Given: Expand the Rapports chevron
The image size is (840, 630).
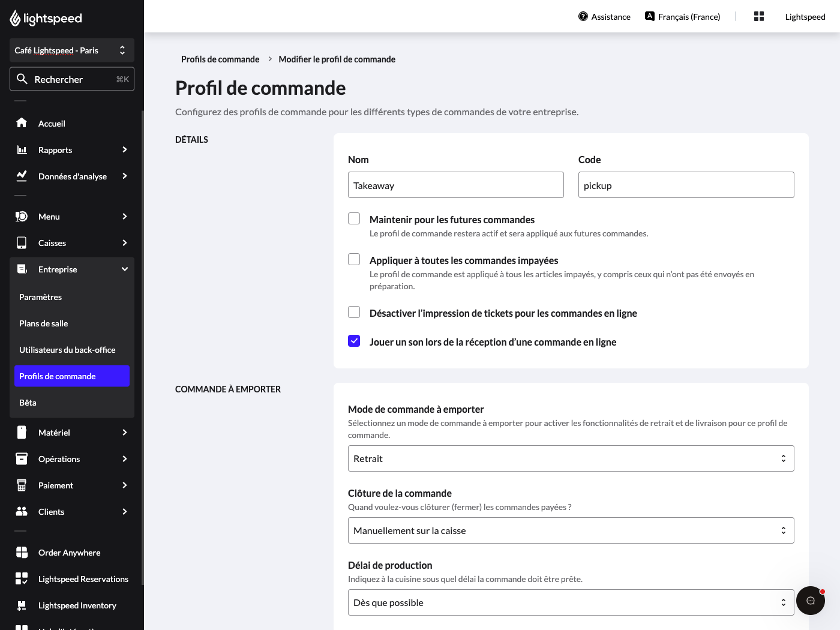Looking at the screenshot, I should (125, 149).
